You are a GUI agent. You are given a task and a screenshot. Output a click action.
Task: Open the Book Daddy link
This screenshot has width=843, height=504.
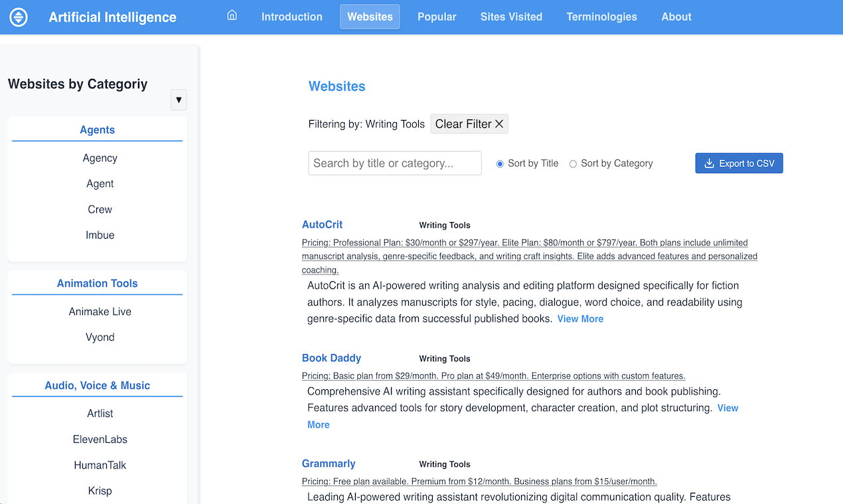click(331, 358)
